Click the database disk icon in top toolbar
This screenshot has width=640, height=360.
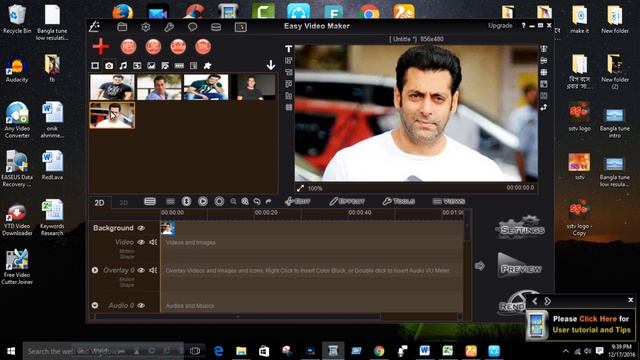(x=216, y=27)
